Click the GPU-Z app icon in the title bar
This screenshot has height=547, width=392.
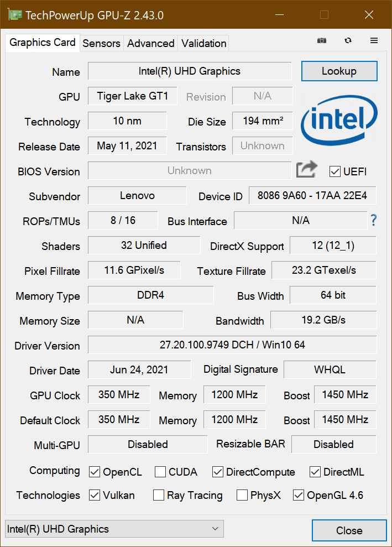pyautogui.click(x=16, y=15)
